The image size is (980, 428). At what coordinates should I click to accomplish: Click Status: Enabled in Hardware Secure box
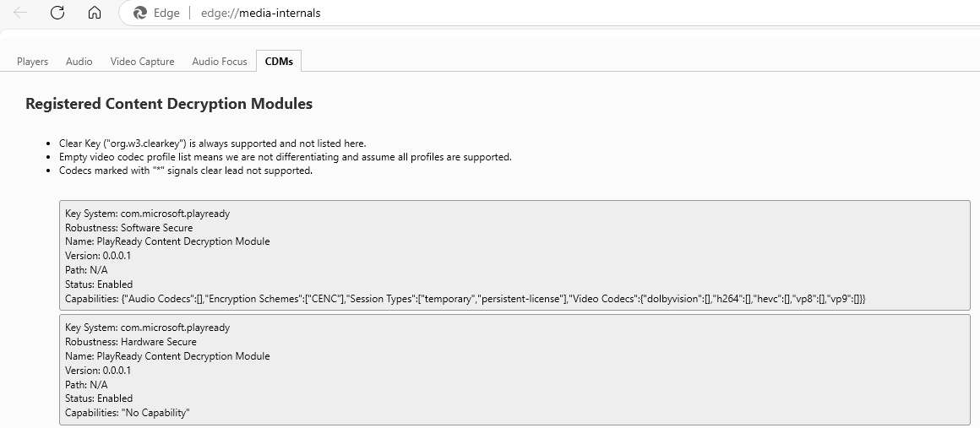[x=98, y=398]
